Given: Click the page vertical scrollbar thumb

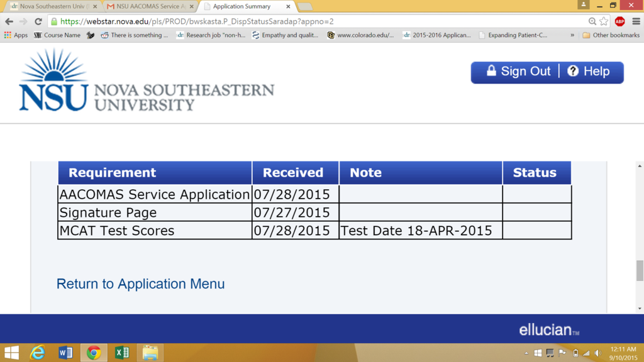Looking at the screenshot, I should coord(640,271).
